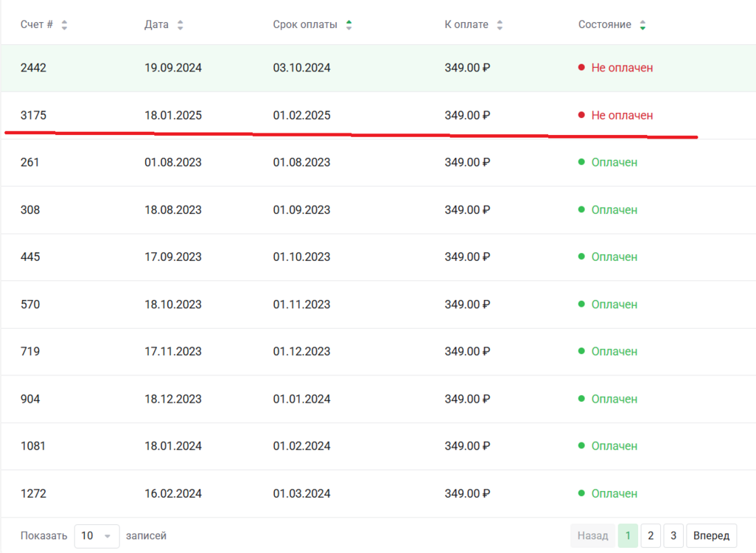Click sort arrows next to К оплате
Image resolution: width=756 pixels, height=553 pixels.
click(500, 25)
